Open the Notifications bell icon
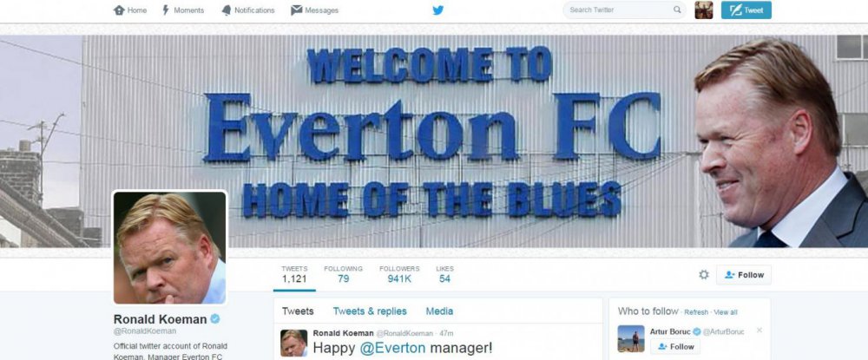868x360 pixels. (x=227, y=10)
